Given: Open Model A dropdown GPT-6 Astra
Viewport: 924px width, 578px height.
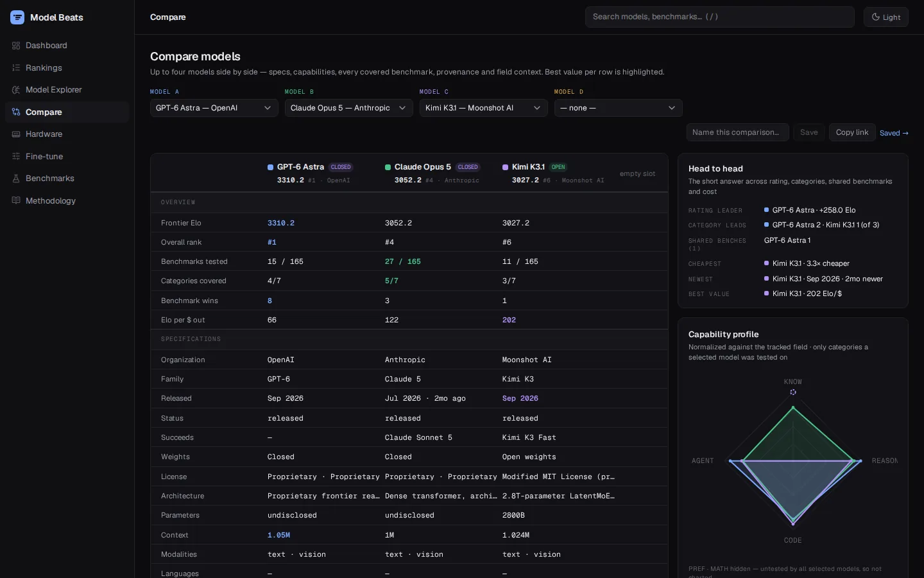Looking at the screenshot, I should pyautogui.click(x=214, y=108).
